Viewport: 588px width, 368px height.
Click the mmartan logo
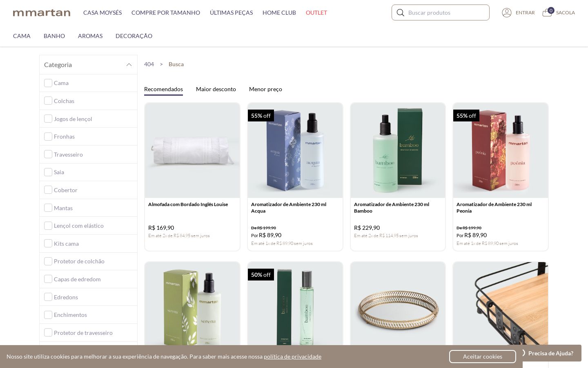42,13
